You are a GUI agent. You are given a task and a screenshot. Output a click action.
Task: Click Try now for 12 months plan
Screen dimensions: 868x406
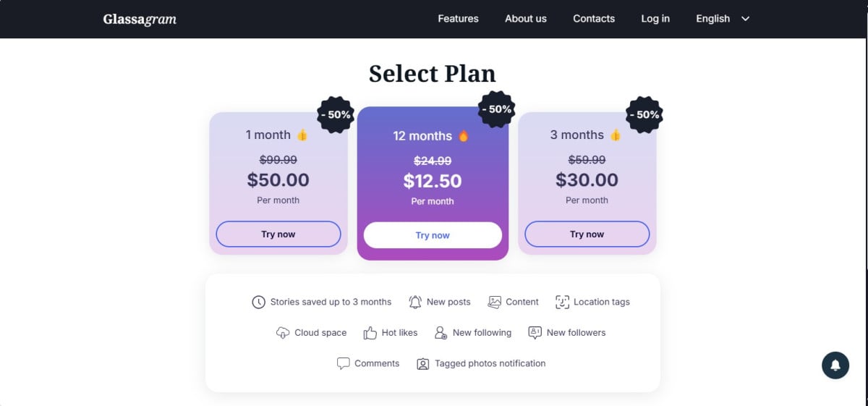[433, 235]
